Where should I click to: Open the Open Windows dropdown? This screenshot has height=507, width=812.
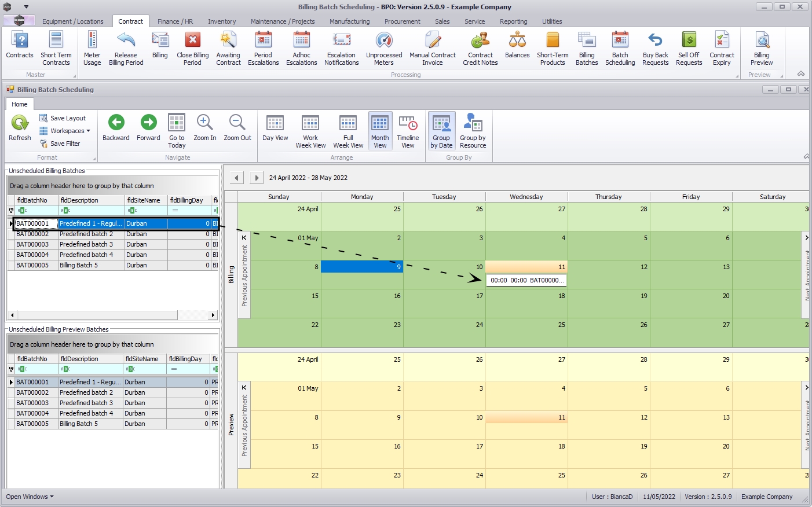pyautogui.click(x=30, y=497)
